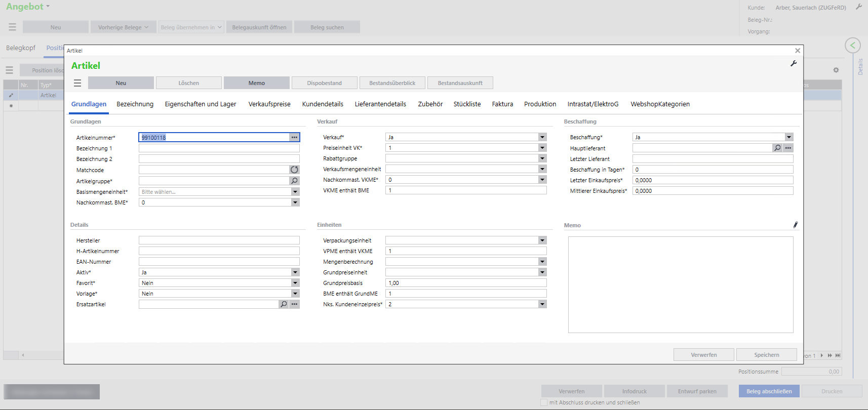Open the Angebot window hamburger menu
The height and width of the screenshot is (410, 868).
13,27
